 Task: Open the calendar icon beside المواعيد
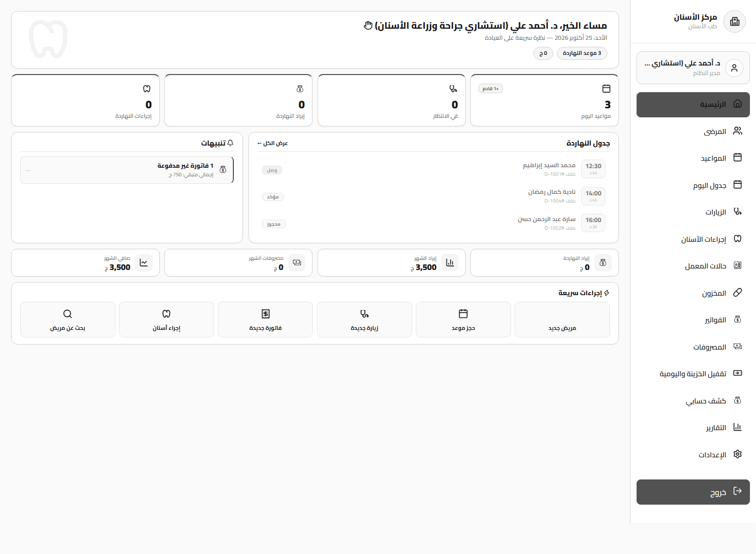(737, 158)
